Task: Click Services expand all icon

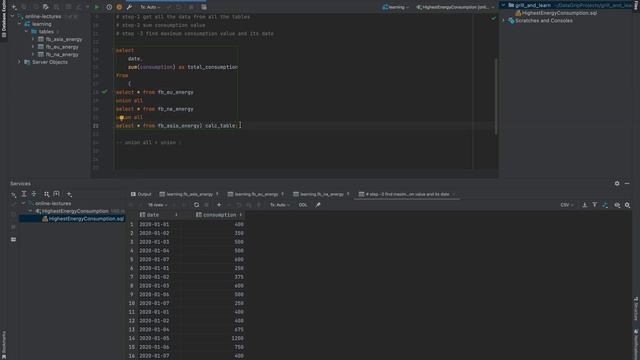Action: (x=24, y=194)
